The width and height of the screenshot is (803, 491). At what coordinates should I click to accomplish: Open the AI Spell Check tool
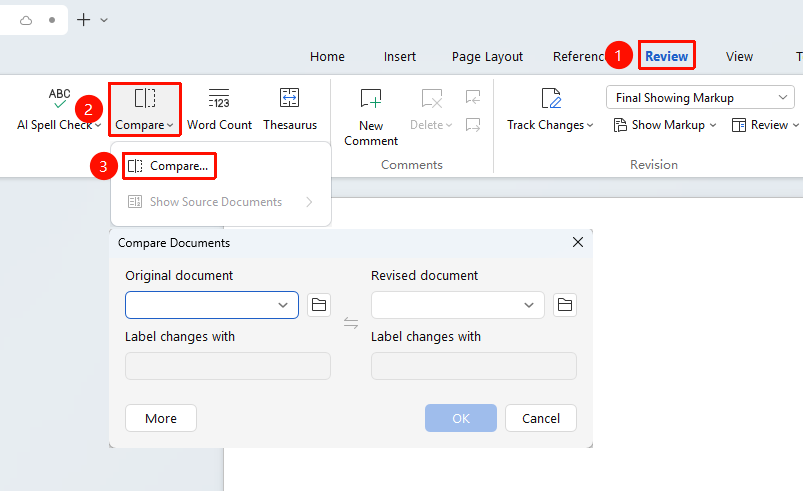59,109
